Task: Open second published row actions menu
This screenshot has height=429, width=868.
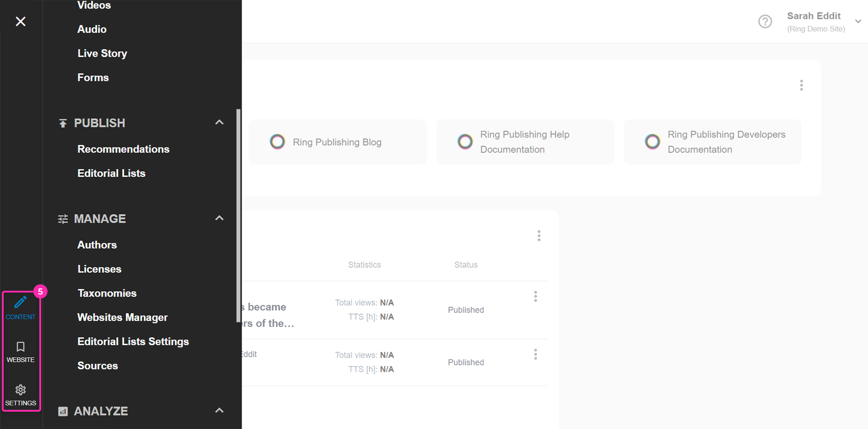Action: click(x=535, y=355)
